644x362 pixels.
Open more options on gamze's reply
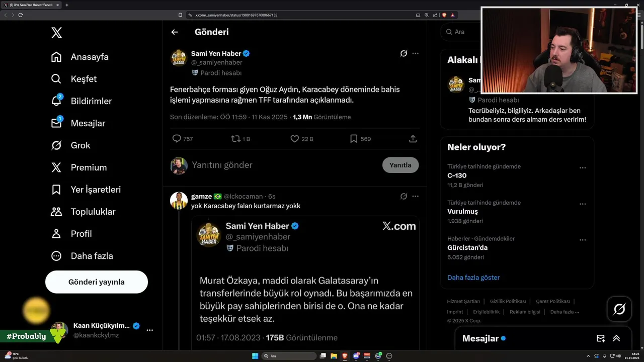coord(415,197)
